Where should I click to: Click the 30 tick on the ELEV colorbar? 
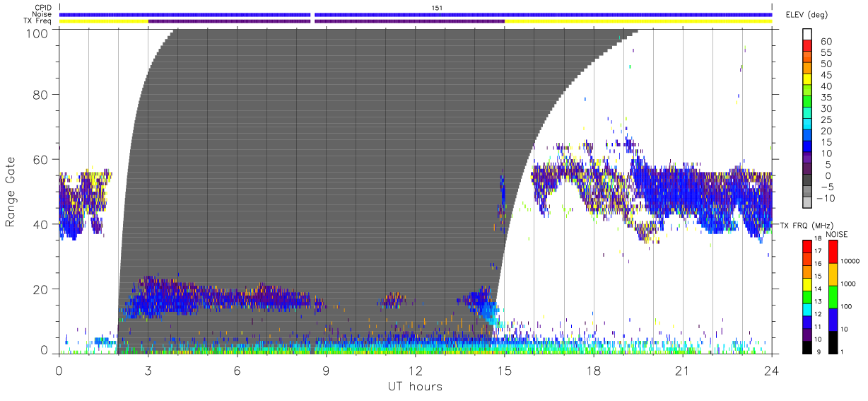pyautogui.click(x=826, y=109)
